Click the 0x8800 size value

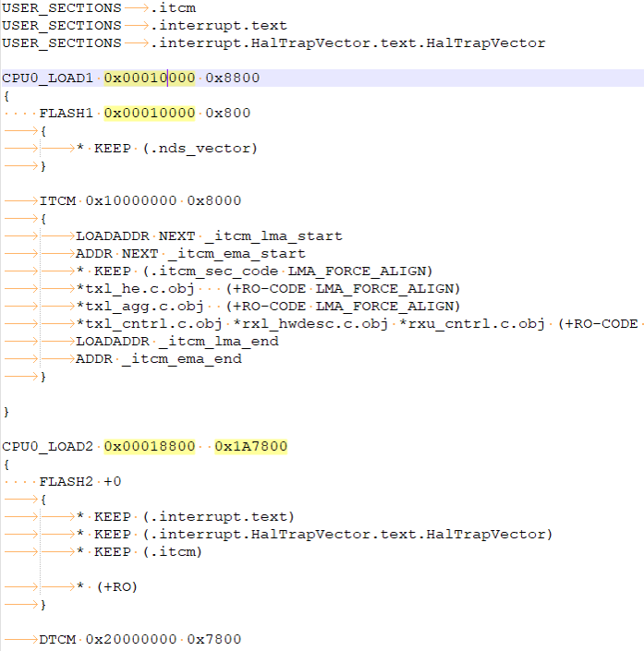(x=233, y=78)
